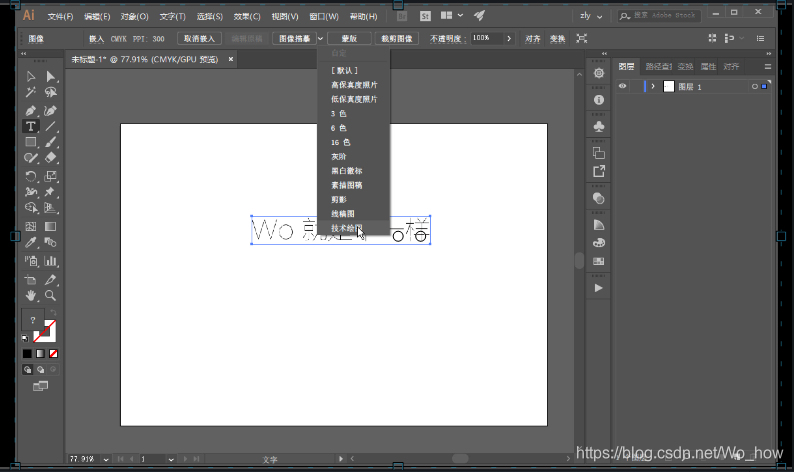The width and height of the screenshot is (794, 472).
Task: Reset to default fill and stroke
Action: coord(25,338)
